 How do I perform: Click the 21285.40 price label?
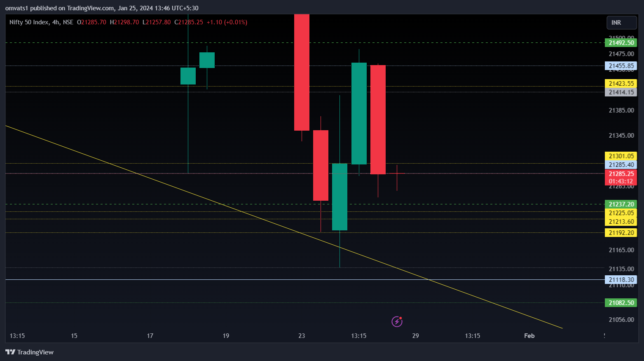pos(621,165)
